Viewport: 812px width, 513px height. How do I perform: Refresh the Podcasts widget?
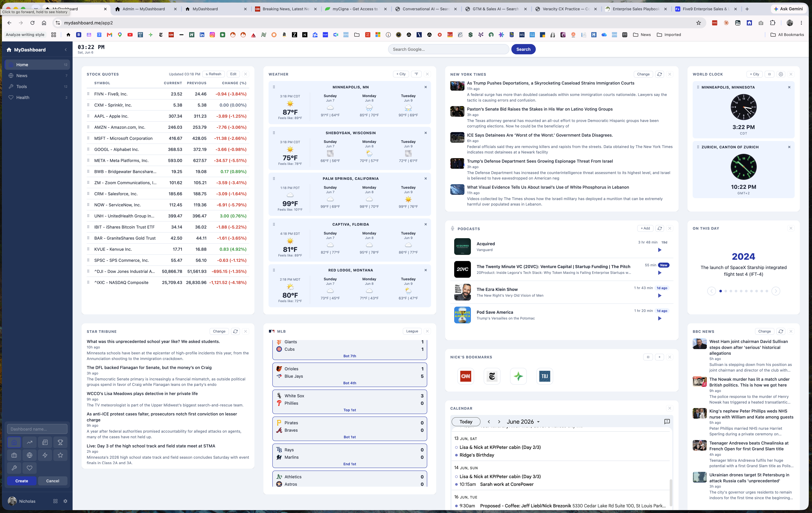[660, 229]
